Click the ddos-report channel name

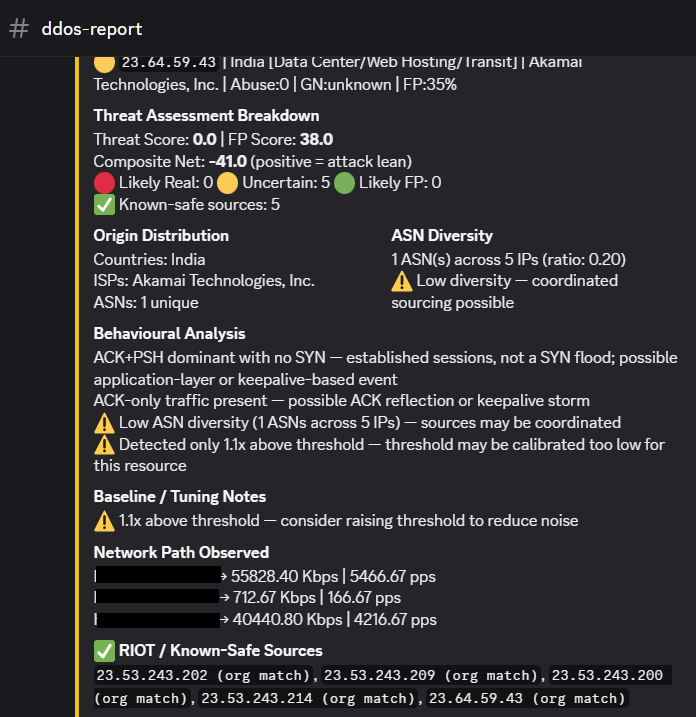click(92, 29)
